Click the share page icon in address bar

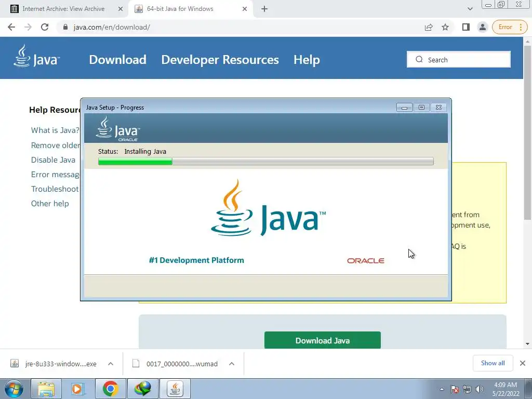(x=429, y=27)
